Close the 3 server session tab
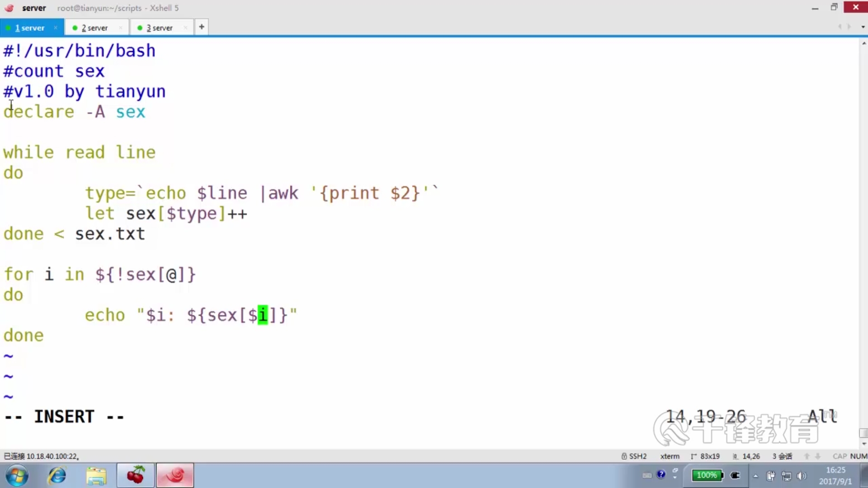This screenshot has height=488, width=868. point(185,28)
